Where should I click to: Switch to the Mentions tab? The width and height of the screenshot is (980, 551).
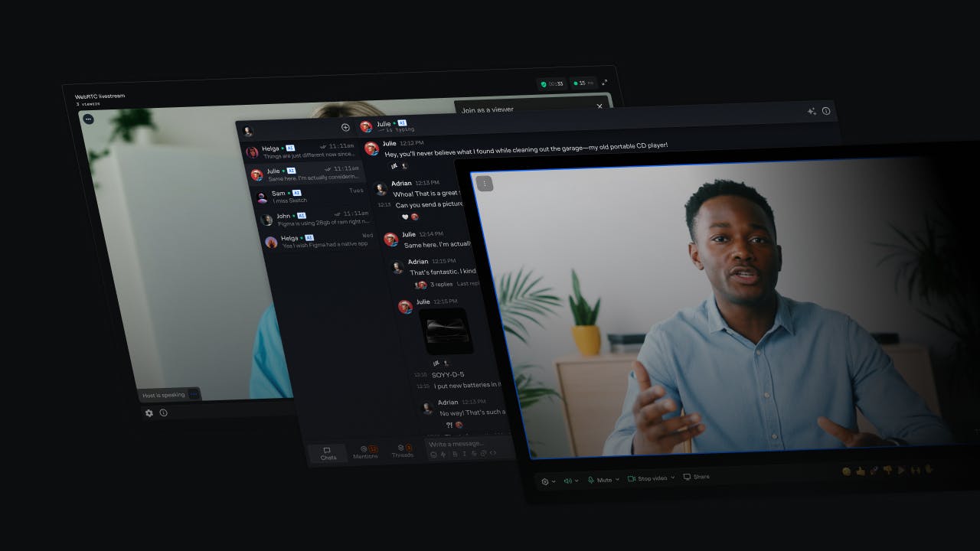366,452
